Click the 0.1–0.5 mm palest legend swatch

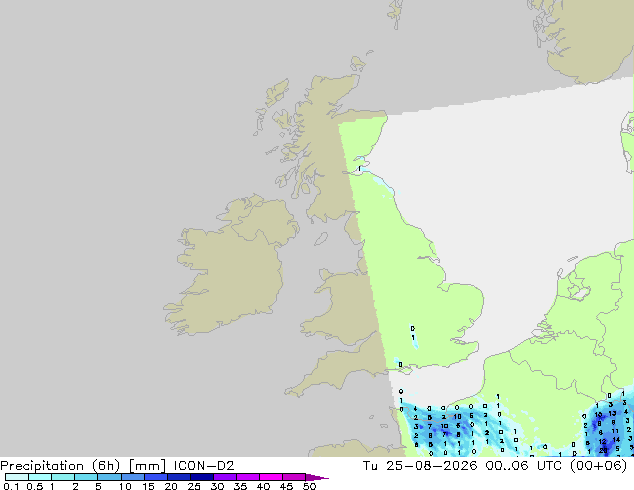click(x=17, y=477)
